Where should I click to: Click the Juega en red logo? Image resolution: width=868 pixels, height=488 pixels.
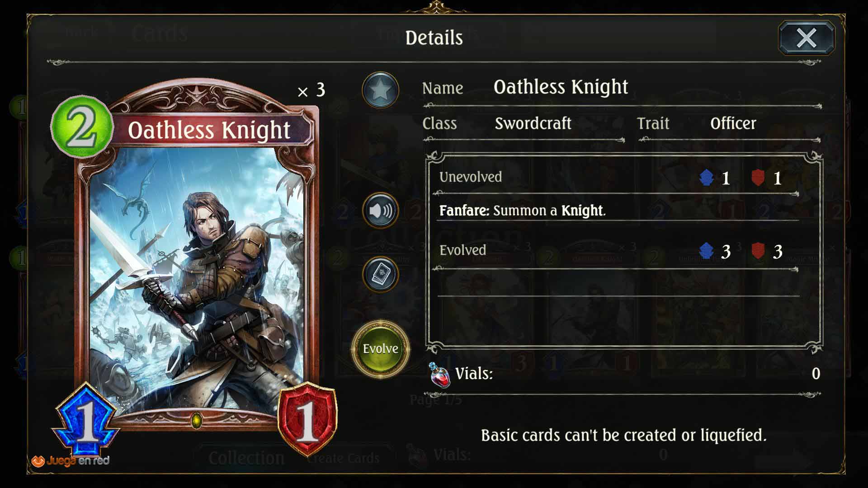[x=71, y=461]
